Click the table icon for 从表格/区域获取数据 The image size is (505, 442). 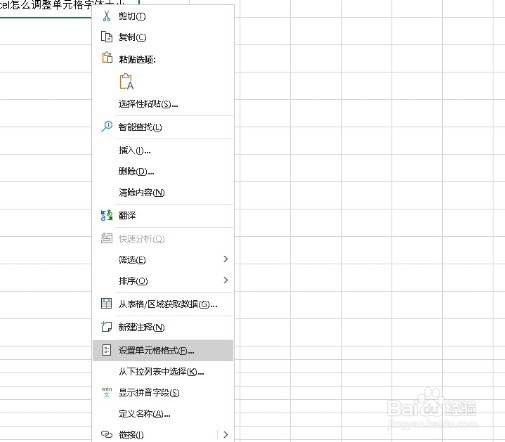tap(106, 303)
